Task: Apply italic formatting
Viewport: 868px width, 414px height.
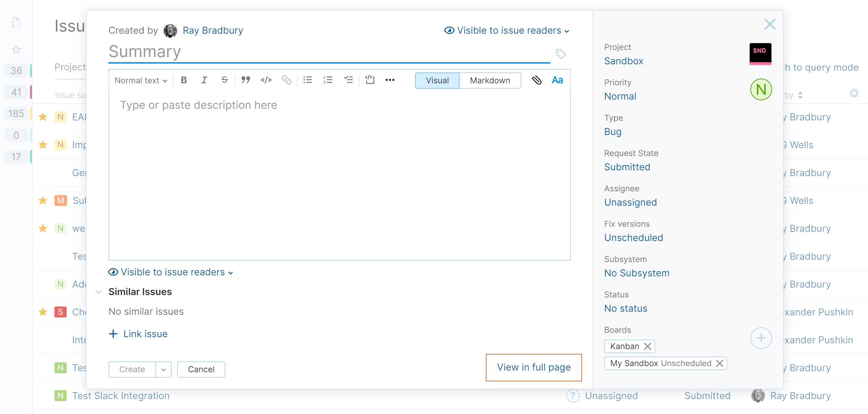Action: pos(204,80)
